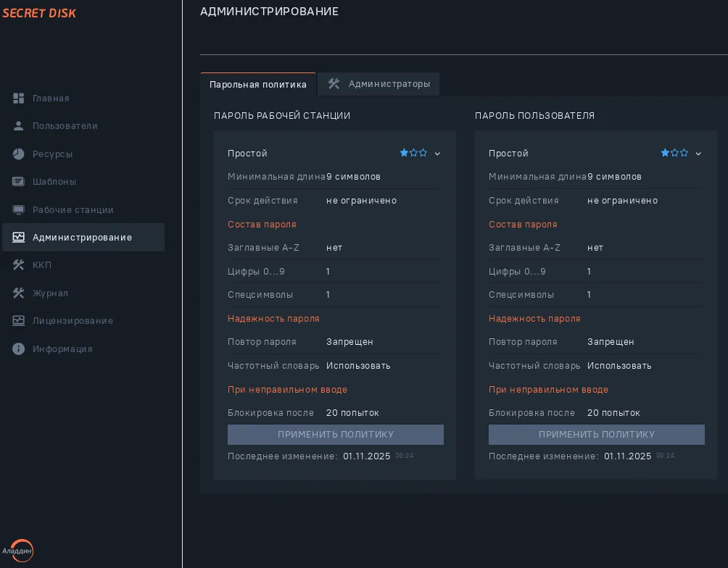Image resolution: width=728 pixels, height=568 pixels.
Task: Click the ККП tools icon
Action: [18, 265]
